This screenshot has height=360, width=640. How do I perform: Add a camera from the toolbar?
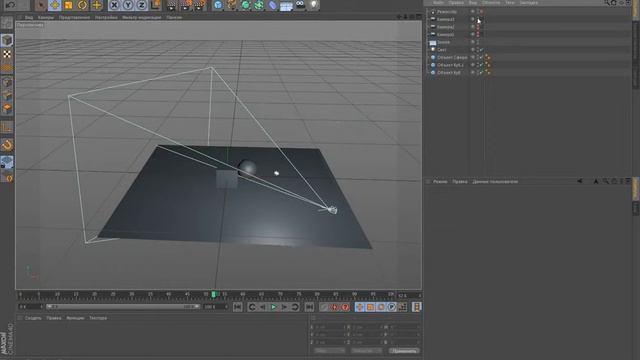point(300,5)
